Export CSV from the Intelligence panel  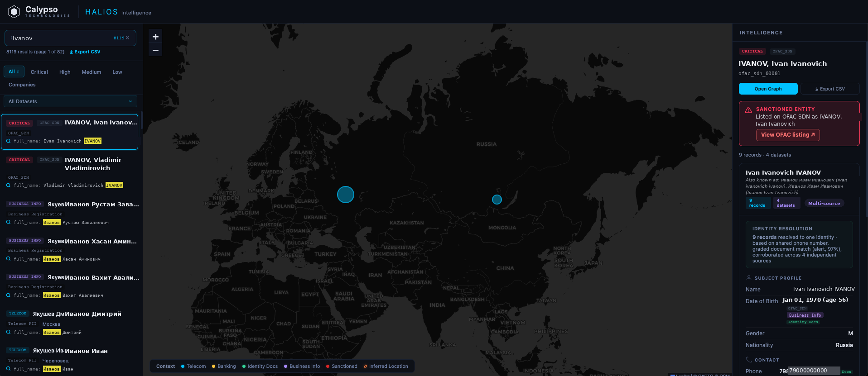(x=830, y=89)
